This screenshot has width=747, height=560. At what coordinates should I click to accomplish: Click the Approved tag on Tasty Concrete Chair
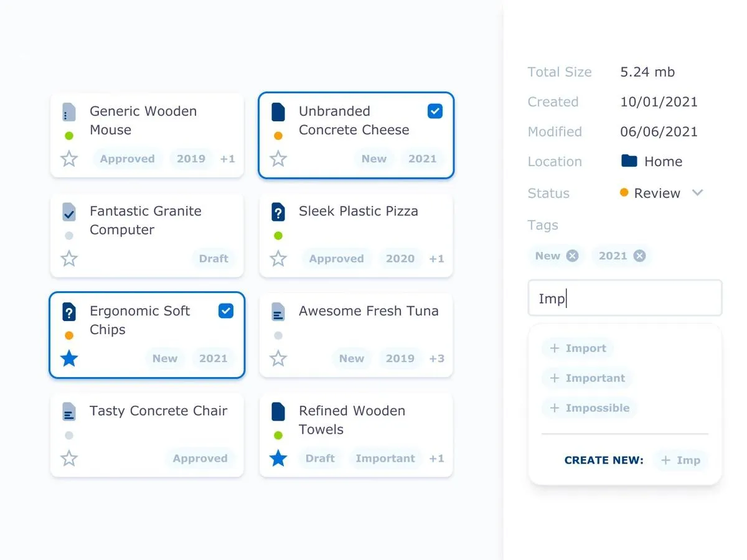200,459
